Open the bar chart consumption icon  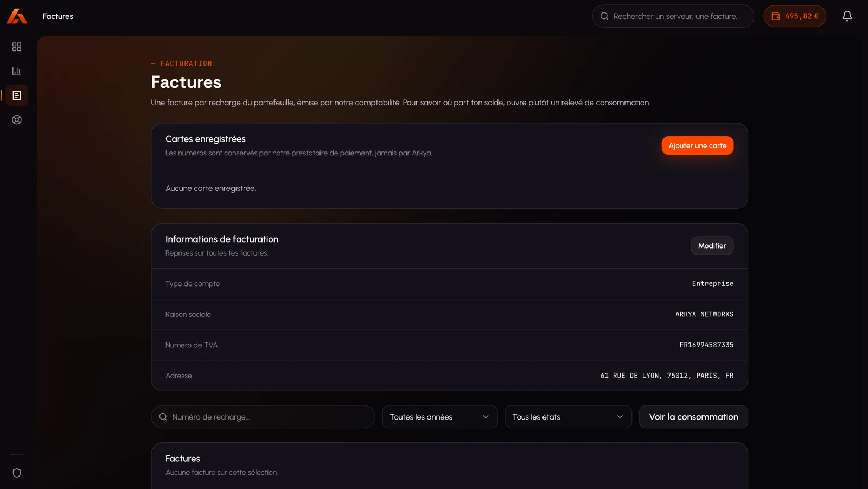tap(17, 71)
